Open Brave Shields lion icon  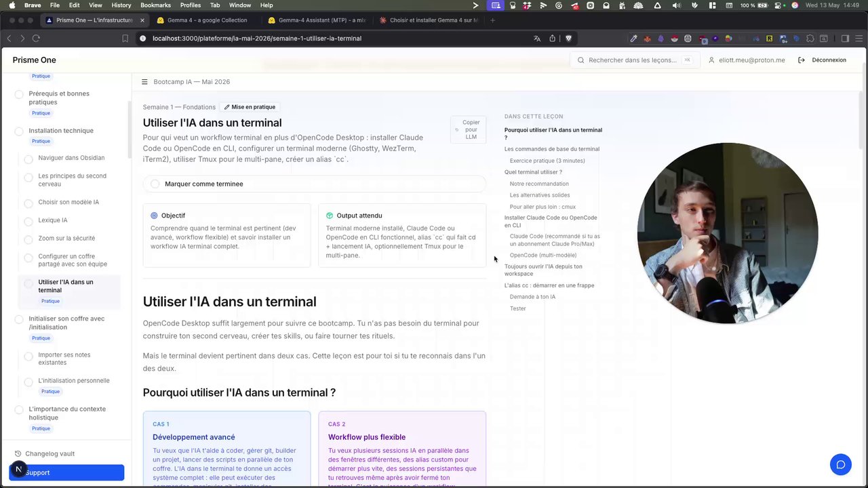coord(568,39)
